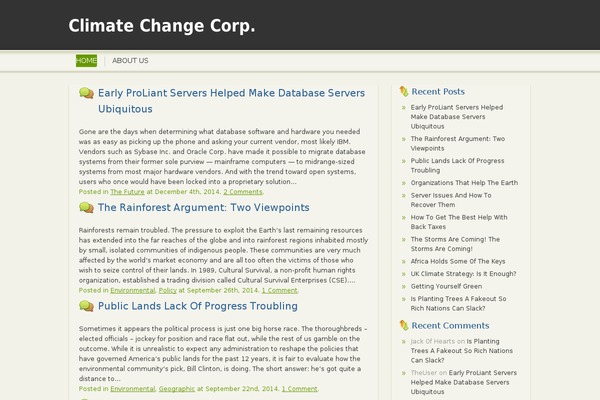Open Server Issues And How To Recover Them
600x400 pixels.
[x=451, y=200]
